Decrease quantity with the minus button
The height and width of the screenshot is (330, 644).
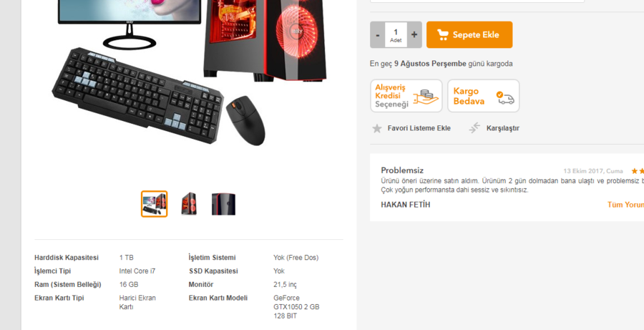[x=378, y=35]
